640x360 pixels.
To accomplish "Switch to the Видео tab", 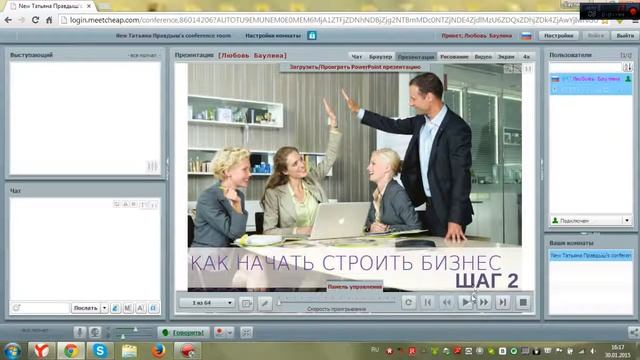I will click(483, 57).
